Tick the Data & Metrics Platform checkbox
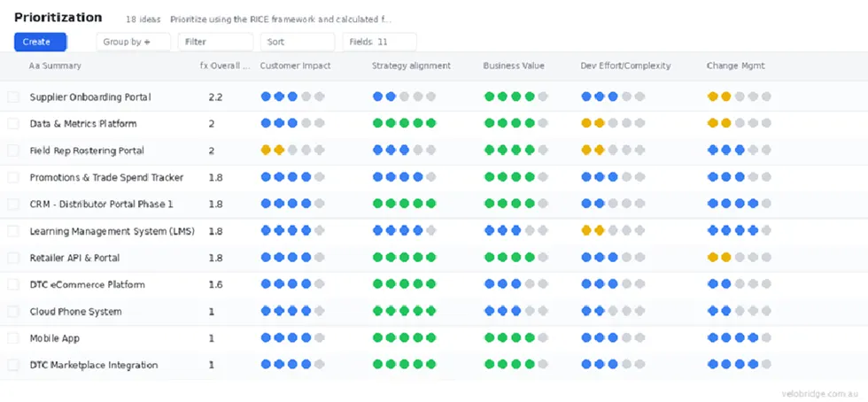This screenshot has height=402, width=868. click(x=13, y=123)
